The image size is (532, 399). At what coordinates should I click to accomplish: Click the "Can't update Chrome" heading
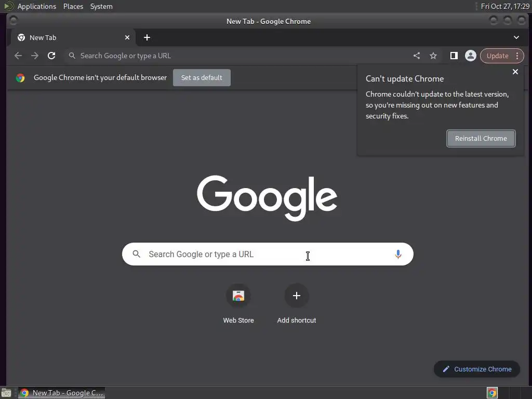tap(404, 79)
